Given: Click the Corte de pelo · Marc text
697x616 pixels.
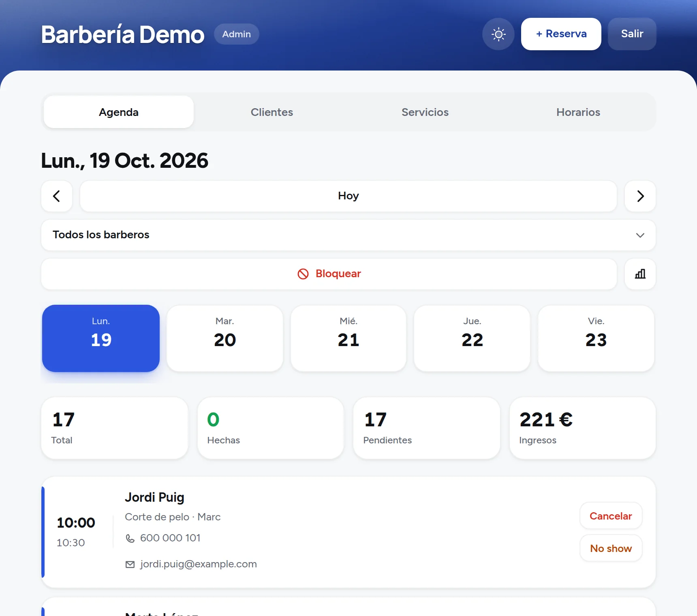Looking at the screenshot, I should click(173, 517).
